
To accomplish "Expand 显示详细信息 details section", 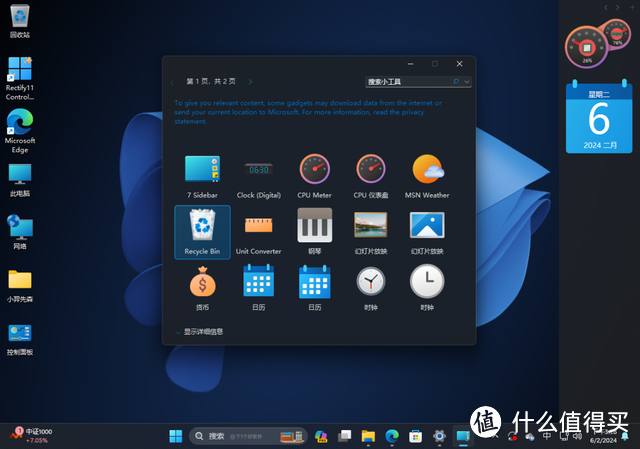I will 200,332.
